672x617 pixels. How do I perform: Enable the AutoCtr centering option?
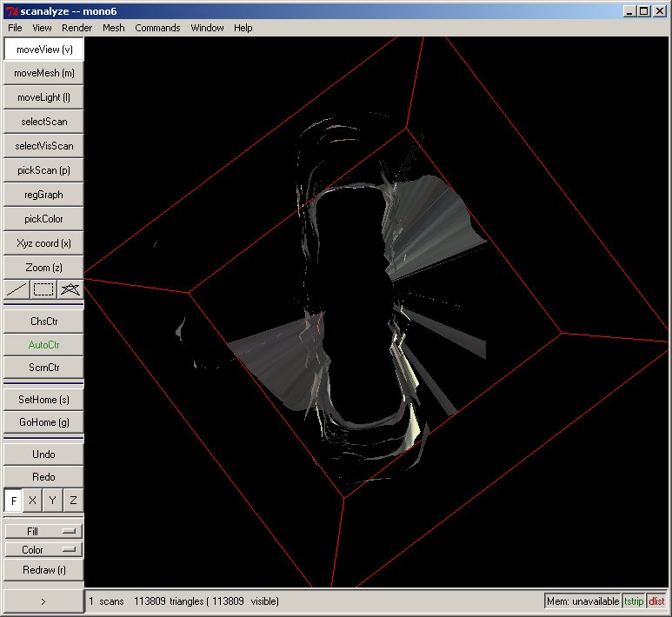43,344
